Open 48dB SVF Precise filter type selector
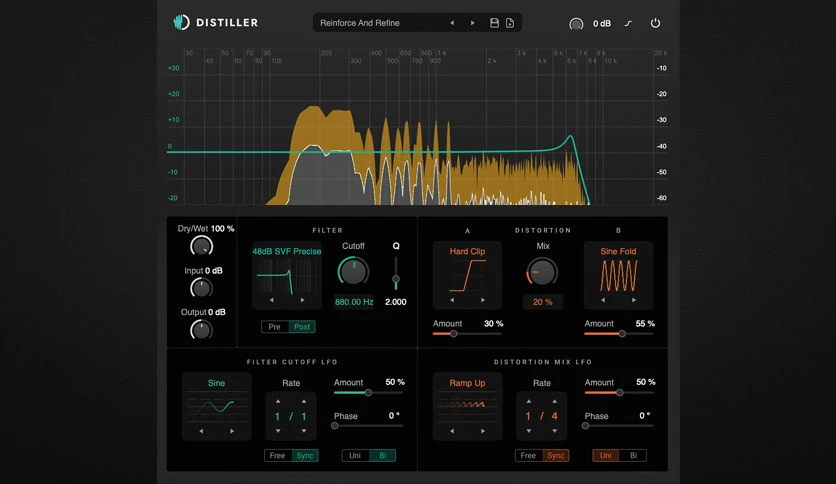 click(x=287, y=252)
